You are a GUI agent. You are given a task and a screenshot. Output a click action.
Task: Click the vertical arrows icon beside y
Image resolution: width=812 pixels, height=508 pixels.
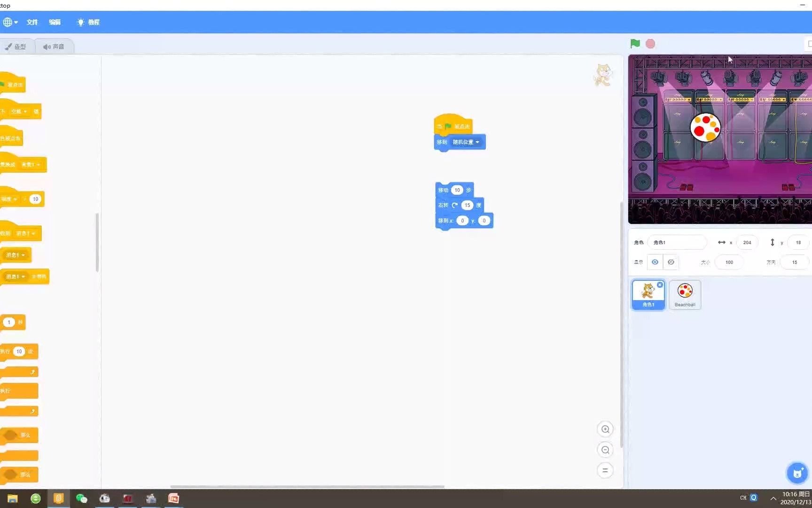(x=772, y=242)
